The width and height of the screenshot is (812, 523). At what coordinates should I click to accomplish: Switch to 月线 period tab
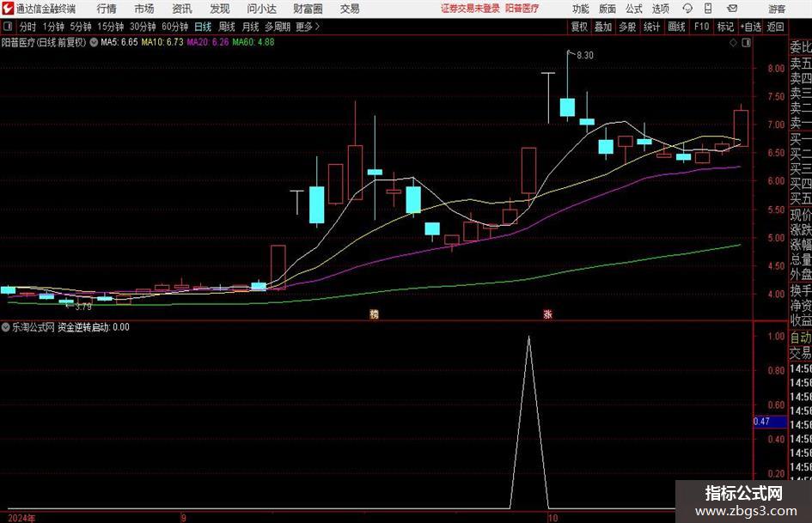point(251,27)
